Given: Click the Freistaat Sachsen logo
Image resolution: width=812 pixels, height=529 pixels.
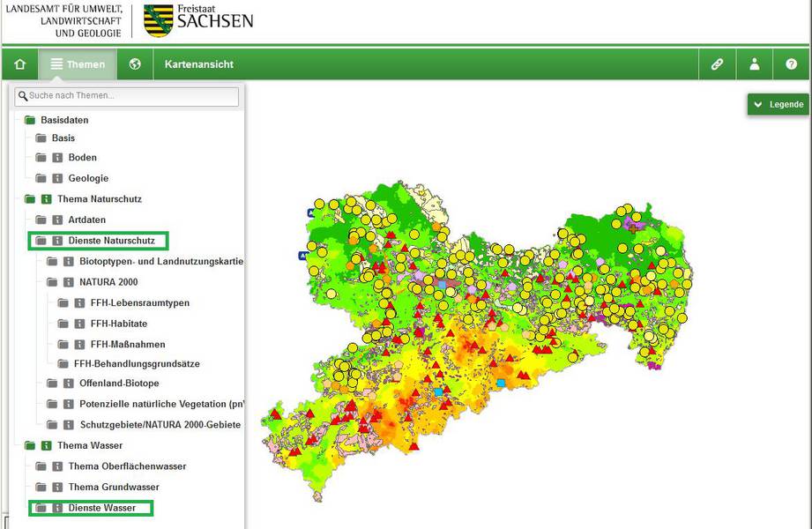Looking at the screenshot, I should [x=197, y=19].
